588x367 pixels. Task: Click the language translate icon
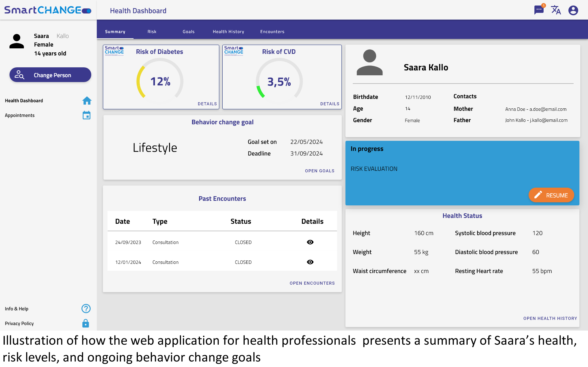[x=556, y=10]
